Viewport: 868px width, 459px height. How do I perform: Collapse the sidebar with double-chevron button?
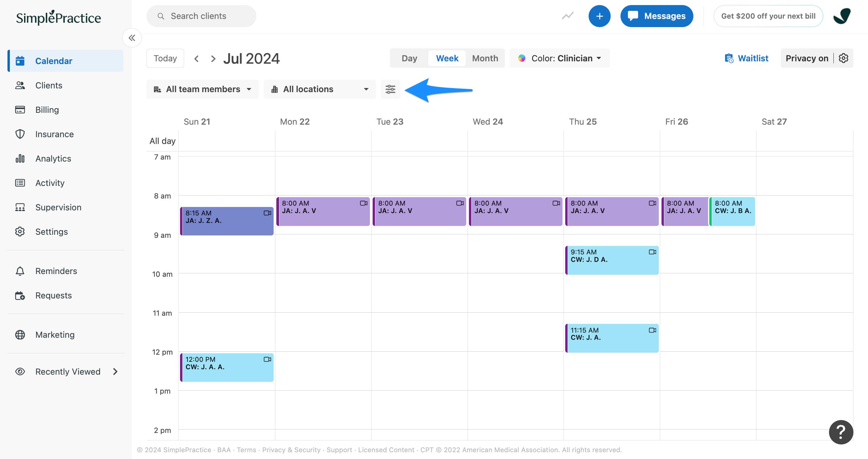click(132, 38)
